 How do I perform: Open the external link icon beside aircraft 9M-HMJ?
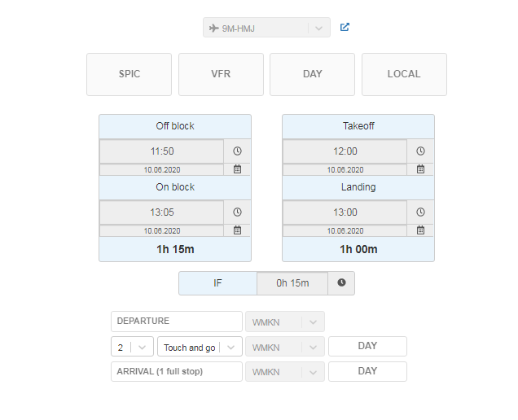tap(345, 28)
